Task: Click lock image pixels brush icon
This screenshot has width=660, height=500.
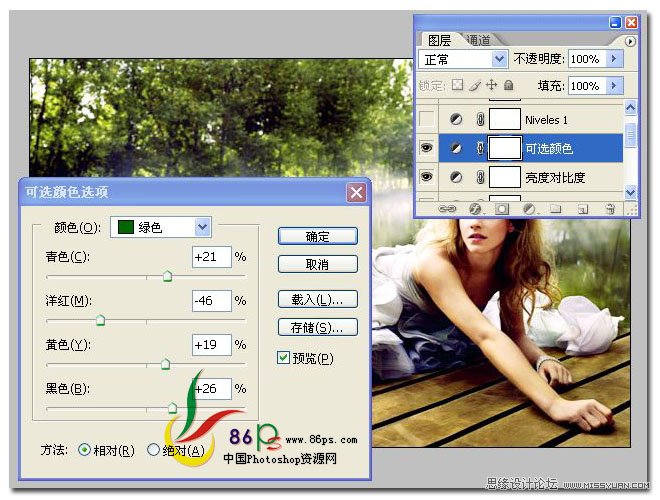Action: pyautogui.click(x=474, y=85)
